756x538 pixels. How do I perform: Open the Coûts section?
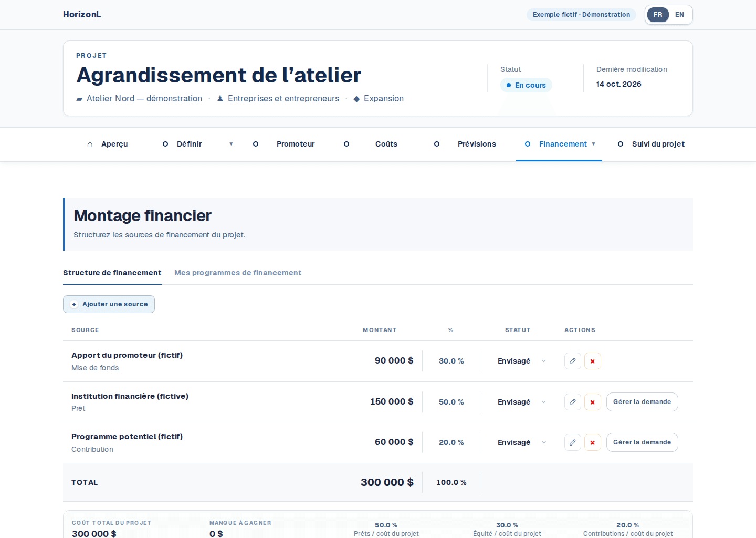(386, 144)
